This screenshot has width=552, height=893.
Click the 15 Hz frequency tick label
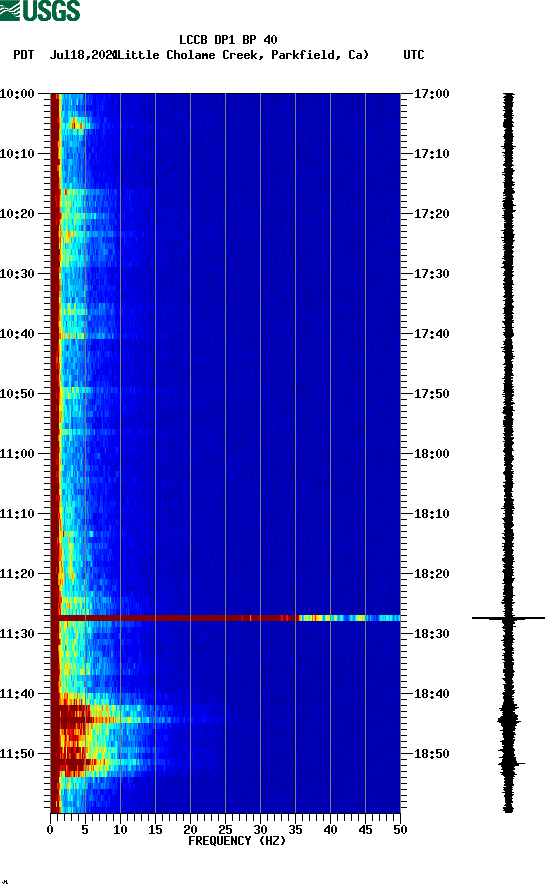coord(155,830)
